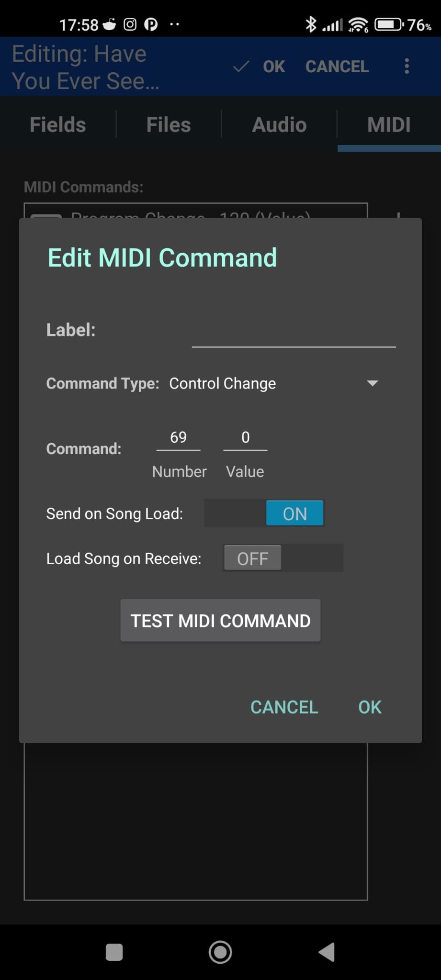Dismiss dialog with teal CANCEL button

[x=284, y=707]
